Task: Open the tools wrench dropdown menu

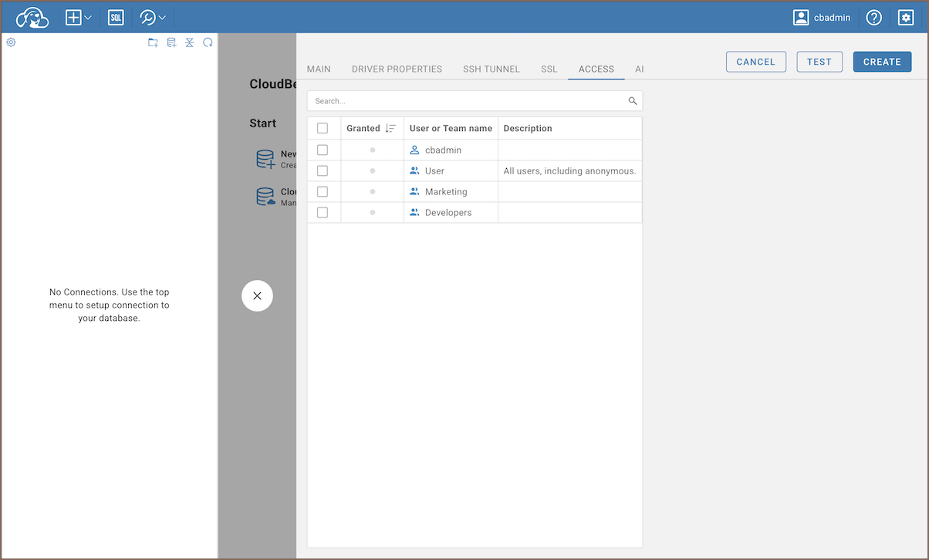Action: coord(152,17)
